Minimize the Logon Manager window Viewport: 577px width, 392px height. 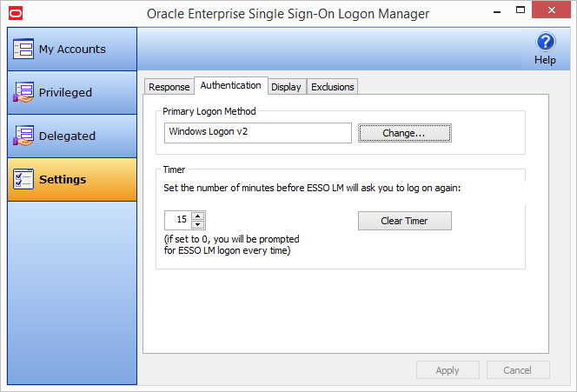click(x=497, y=11)
